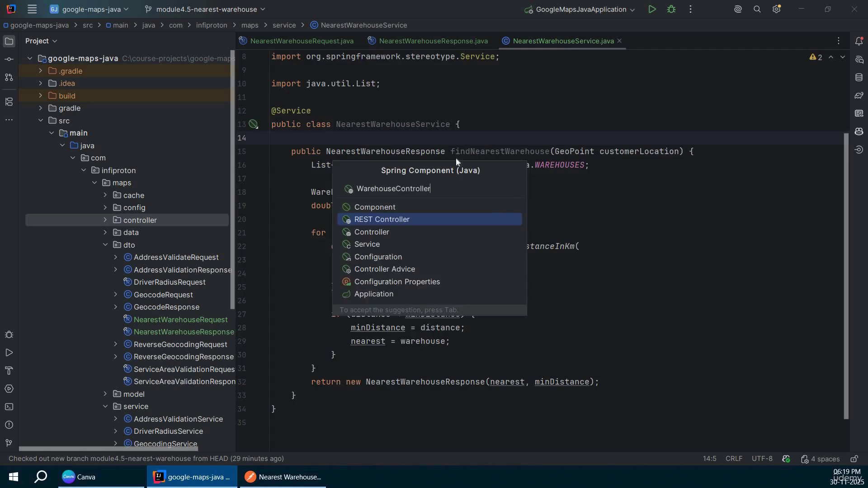Choose Configuration Properties template option
868x488 pixels.
[429, 282]
